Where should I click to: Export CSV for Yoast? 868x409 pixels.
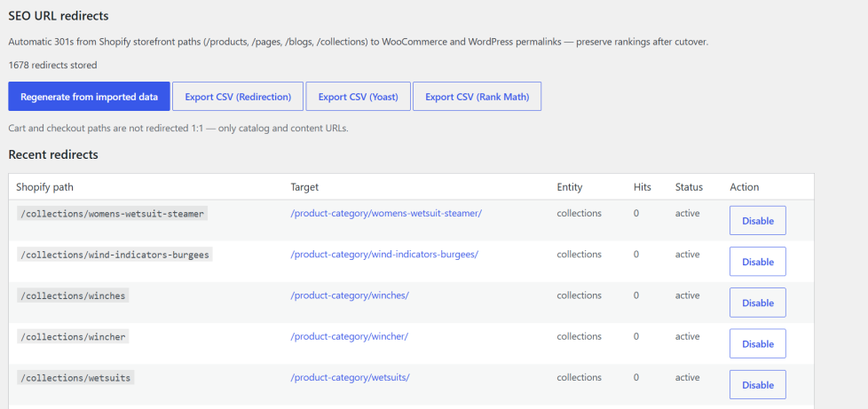(x=359, y=97)
